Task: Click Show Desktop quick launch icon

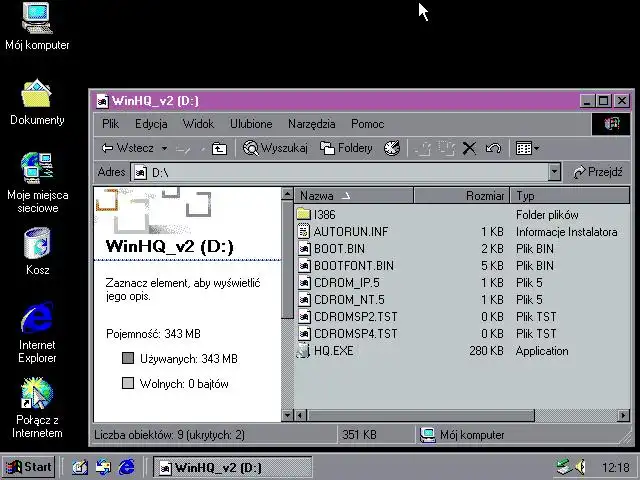Action: pyautogui.click(x=80, y=467)
